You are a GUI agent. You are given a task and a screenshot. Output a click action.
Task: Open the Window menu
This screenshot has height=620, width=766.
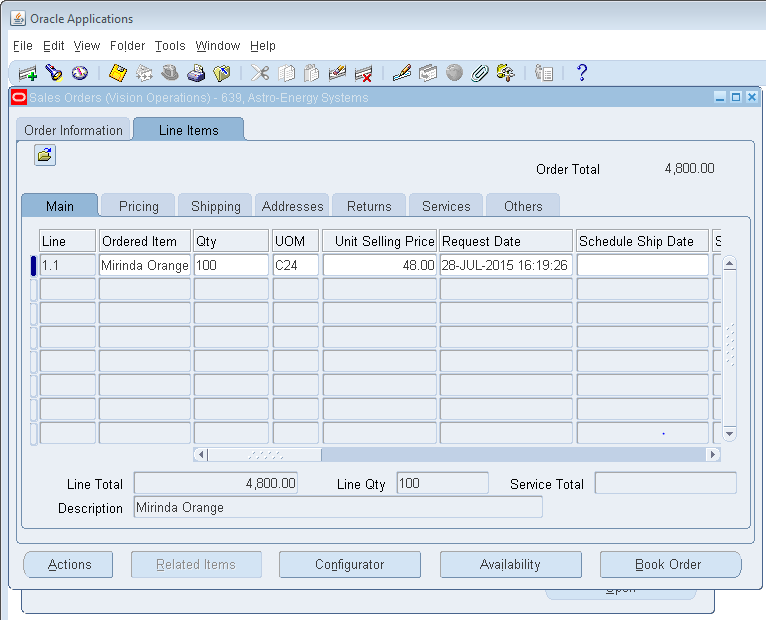click(x=217, y=46)
